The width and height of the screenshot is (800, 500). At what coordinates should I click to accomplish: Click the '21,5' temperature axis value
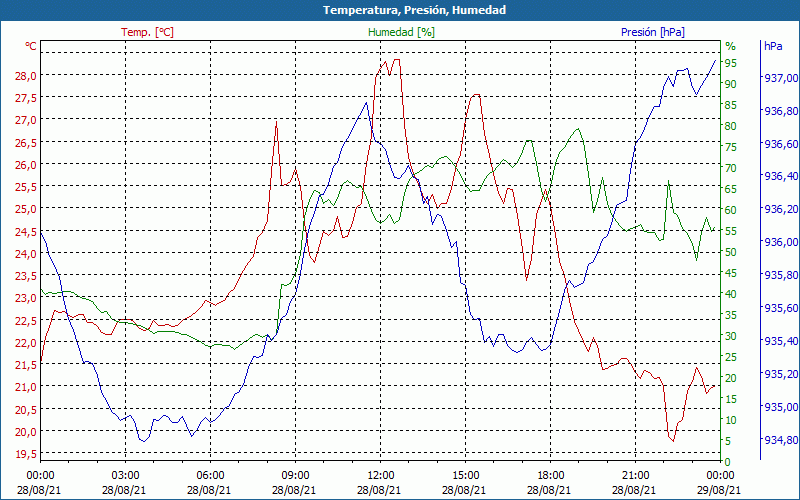26,365
